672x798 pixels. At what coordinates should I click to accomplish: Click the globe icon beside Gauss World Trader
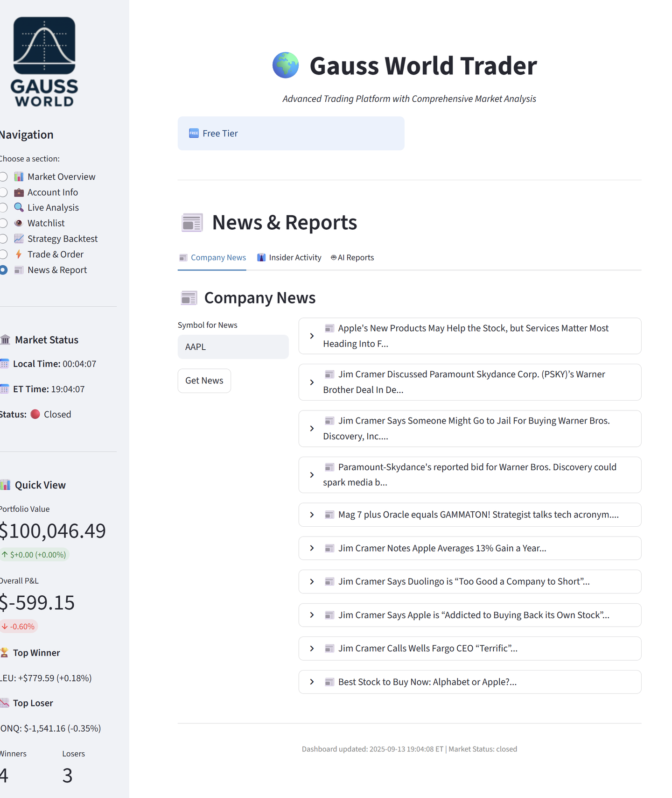(286, 65)
